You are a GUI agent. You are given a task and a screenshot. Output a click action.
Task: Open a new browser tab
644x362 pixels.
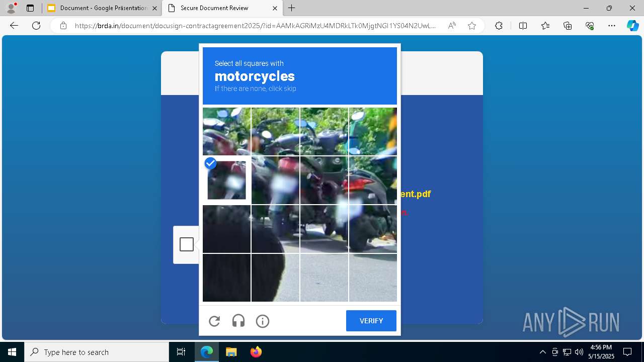[x=292, y=8]
